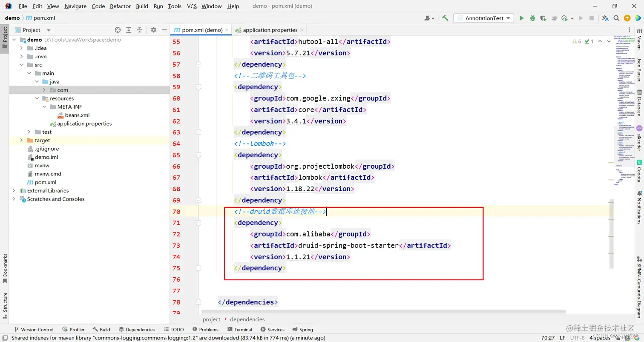Screen dimensions: 644x342
Task: Open the Dependencies tool window
Action: tap(137, 329)
